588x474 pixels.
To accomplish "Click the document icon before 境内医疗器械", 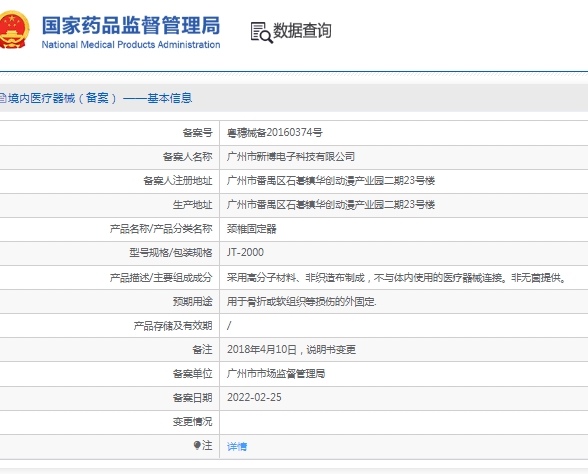I will tap(3, 99).
